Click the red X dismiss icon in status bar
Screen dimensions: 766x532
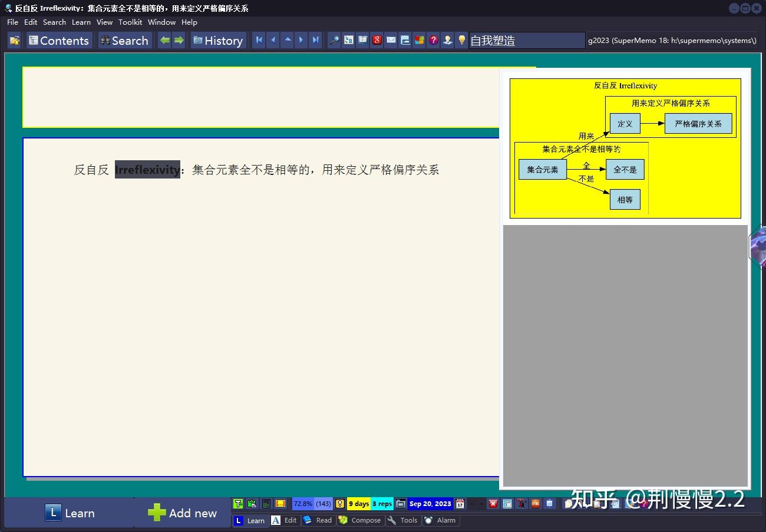click(x=493, y=504)
